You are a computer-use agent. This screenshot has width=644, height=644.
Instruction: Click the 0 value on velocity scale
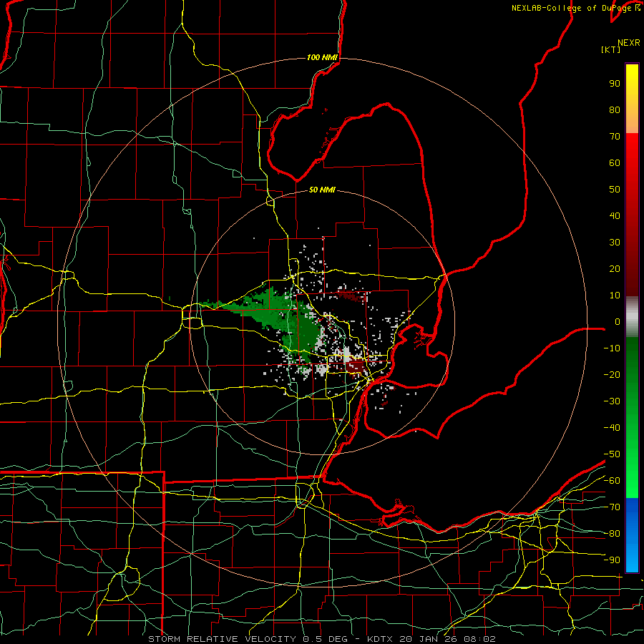(618, 322)
